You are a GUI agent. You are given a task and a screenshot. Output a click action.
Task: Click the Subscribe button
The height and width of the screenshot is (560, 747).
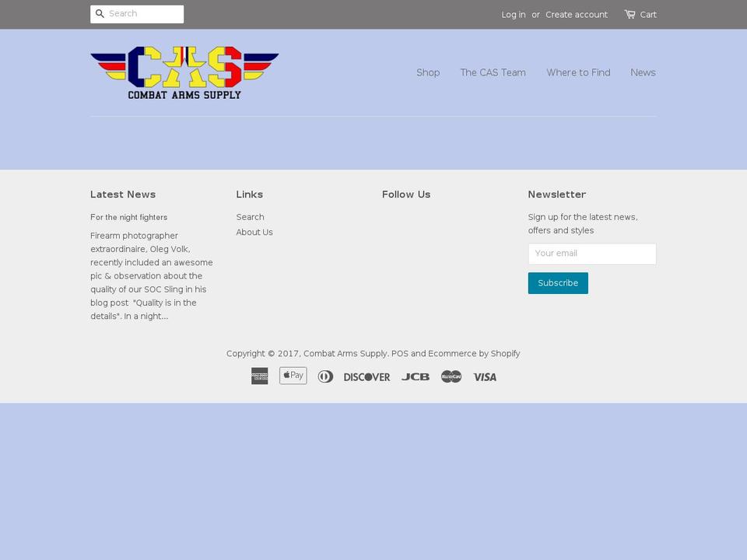[558, 283]
